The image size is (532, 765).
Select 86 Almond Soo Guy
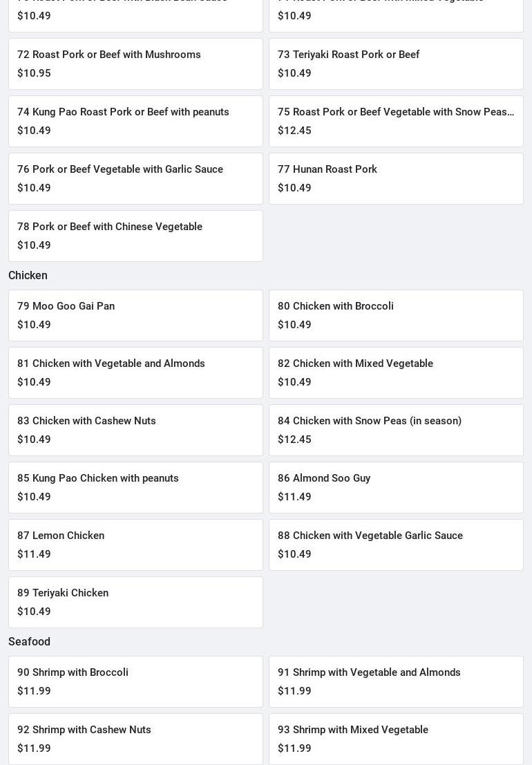396,487
